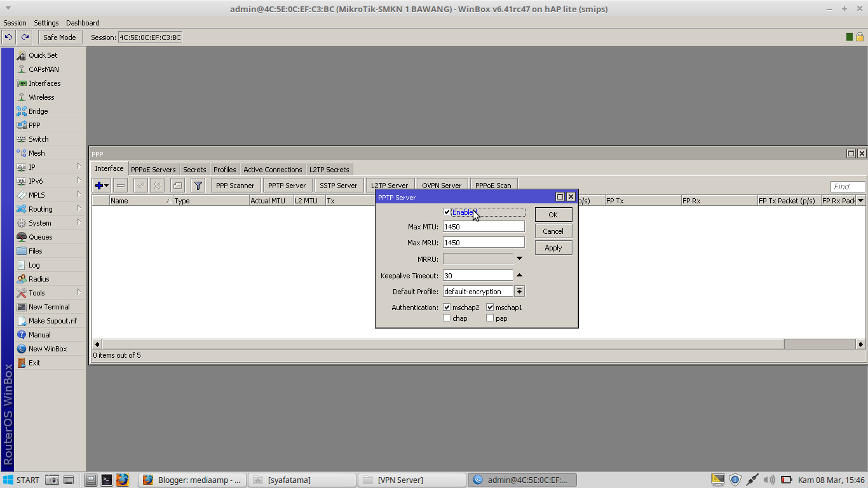The image size is (868, 488).
Task: Click the PPP Scanner button
Action: pos(235,186)
